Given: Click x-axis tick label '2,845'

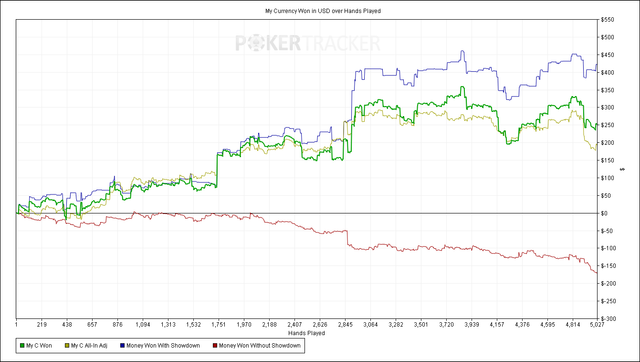Looking at the screenshot, I should 345,325.
